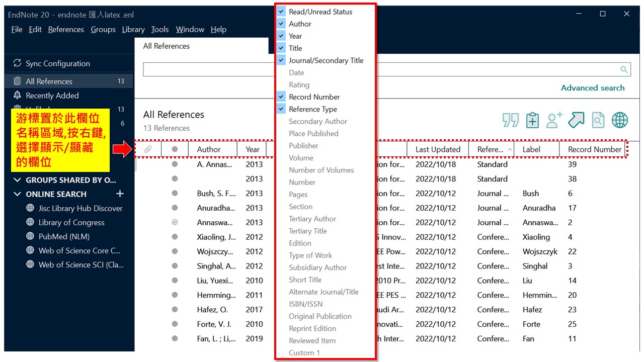Open the Window menu
Screen dimensions: 644x362
(190, 29)
